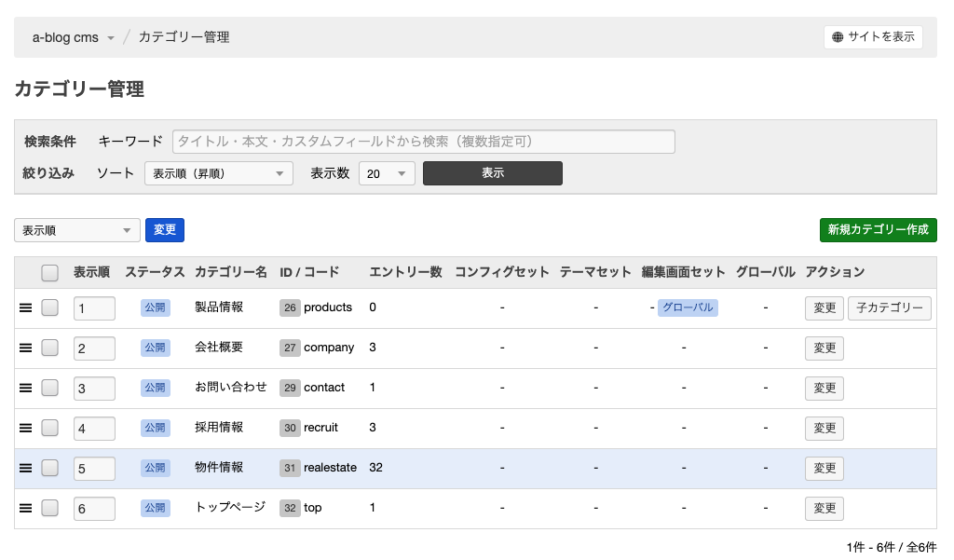Click drag handle icon for トップページ row
Screen dimensions: 954x560
[x=26, y=508]
